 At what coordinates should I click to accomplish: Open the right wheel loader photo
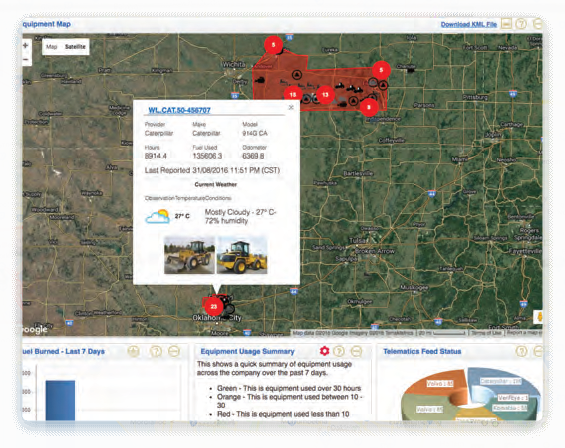242,255
